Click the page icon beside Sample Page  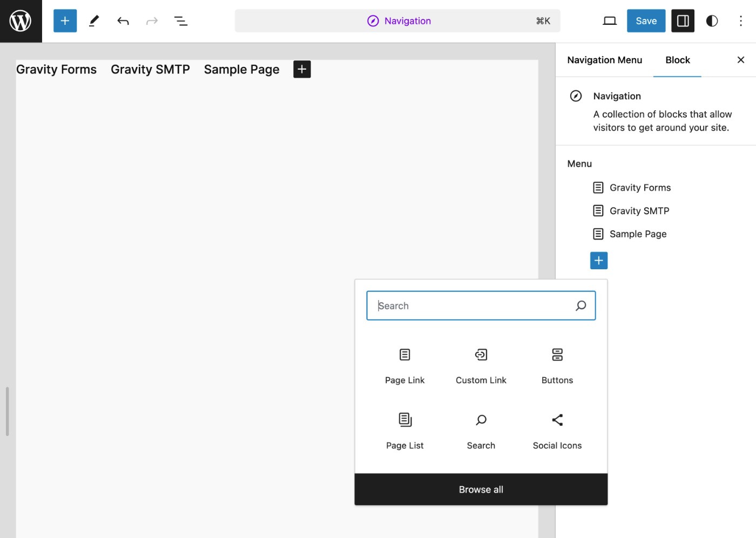pos(598,234)
